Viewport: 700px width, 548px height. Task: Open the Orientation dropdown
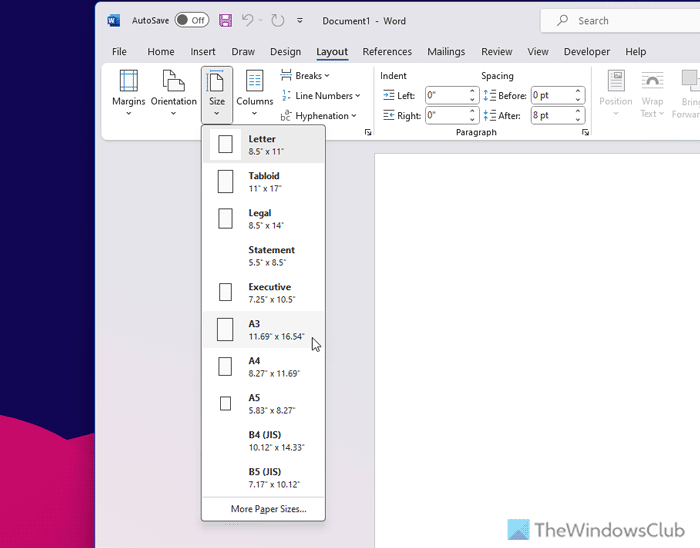click(x=174, y=94)
